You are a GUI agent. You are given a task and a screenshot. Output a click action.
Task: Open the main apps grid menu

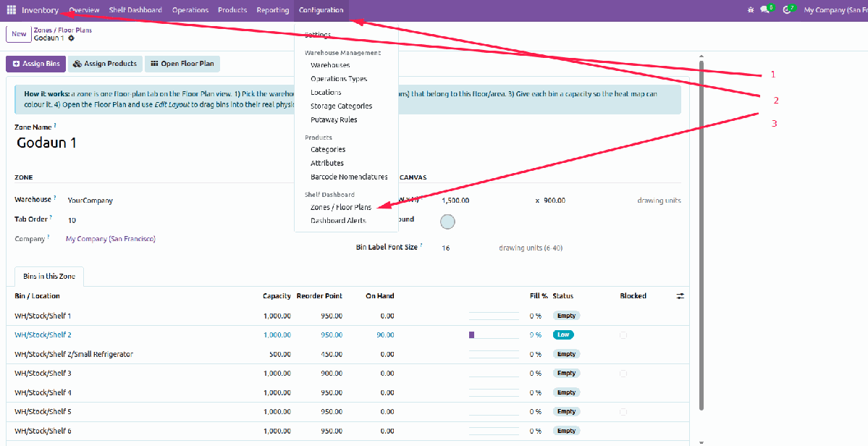pyautogui.click(x=11, y=10)
